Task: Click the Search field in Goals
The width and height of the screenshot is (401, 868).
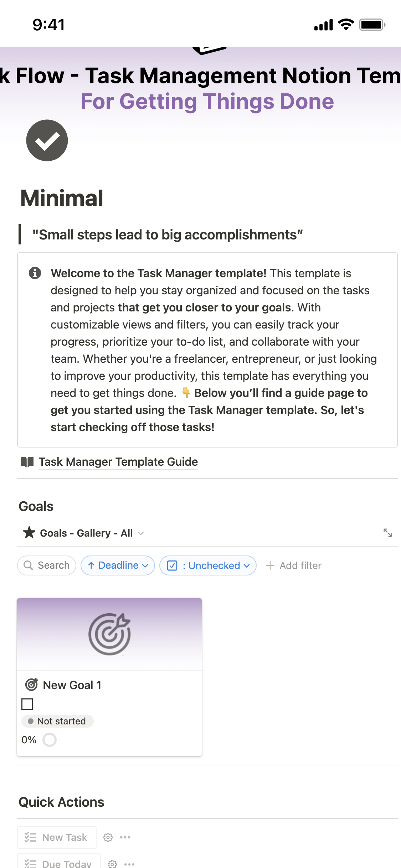Action: coord(47,565)
